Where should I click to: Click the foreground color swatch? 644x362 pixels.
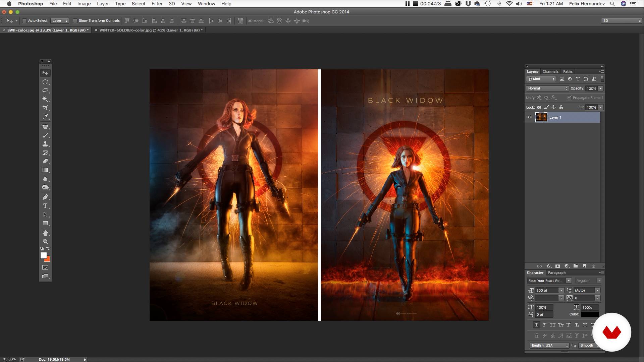[43, 255]
